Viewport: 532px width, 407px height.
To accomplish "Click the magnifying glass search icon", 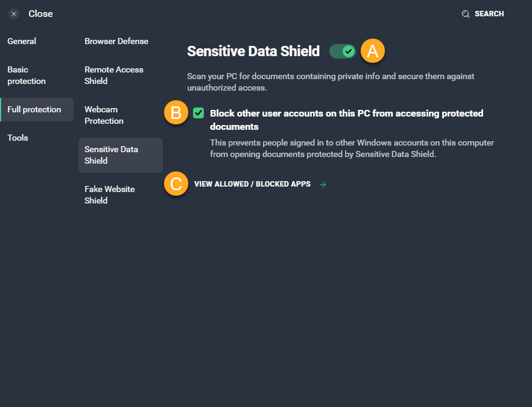I will 466,14.
